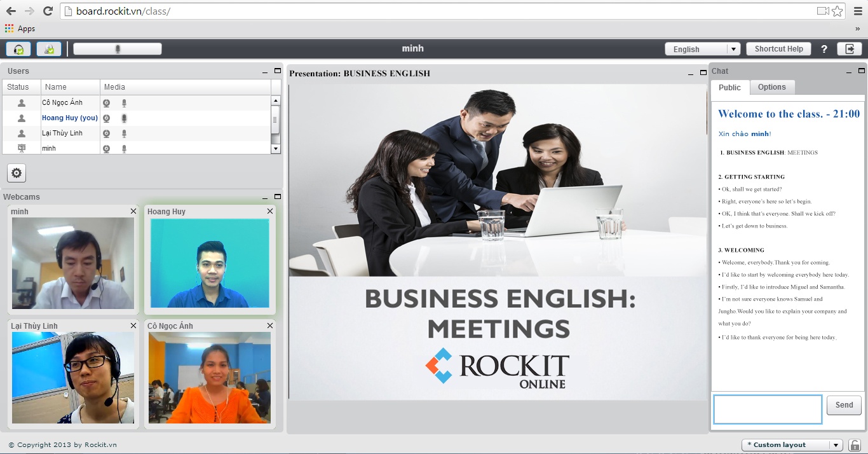Click the microphone mute bar in toolbar
The width and height of the screenshot is (868, 454).
pyautogui.click(x=118, y=49)
